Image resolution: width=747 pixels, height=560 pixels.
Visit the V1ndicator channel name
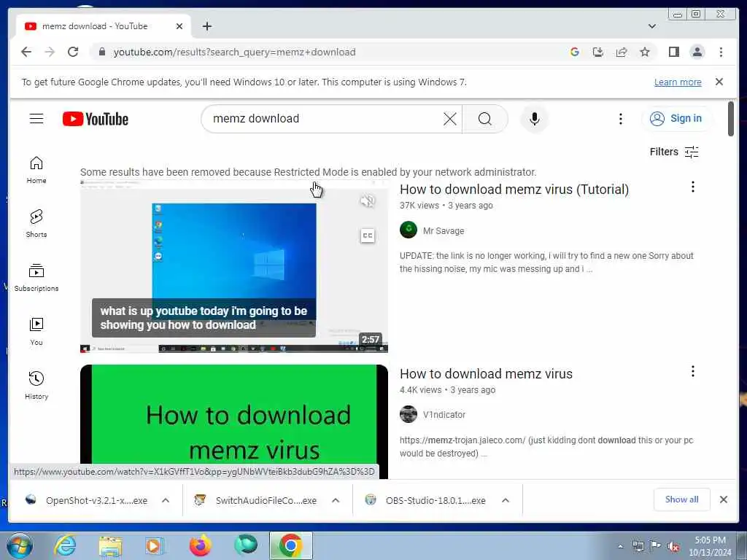click(444, 415)
